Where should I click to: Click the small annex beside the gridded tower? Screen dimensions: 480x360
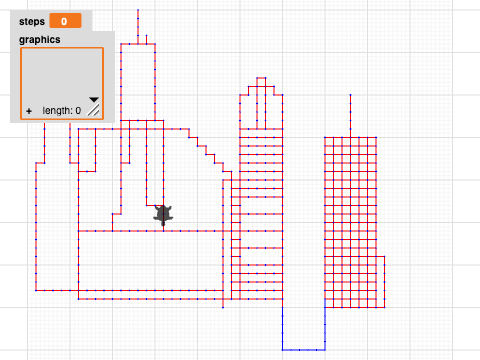[x=381, y=282]
